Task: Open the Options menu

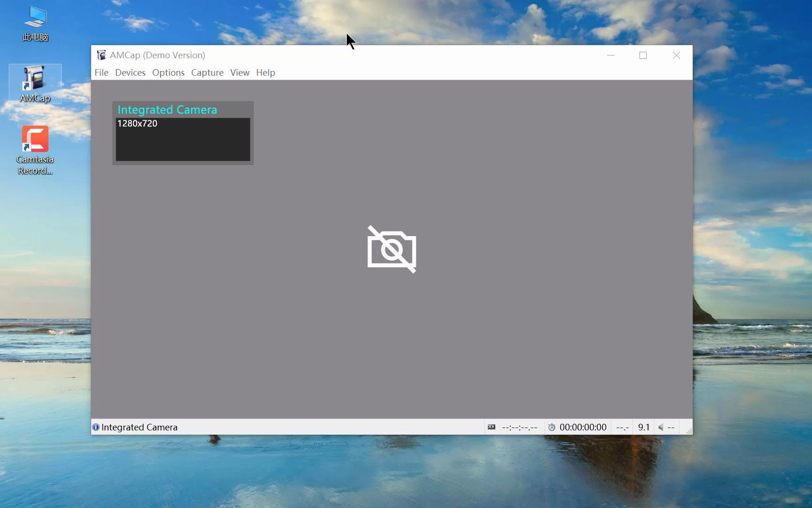Action: point(168,72)
